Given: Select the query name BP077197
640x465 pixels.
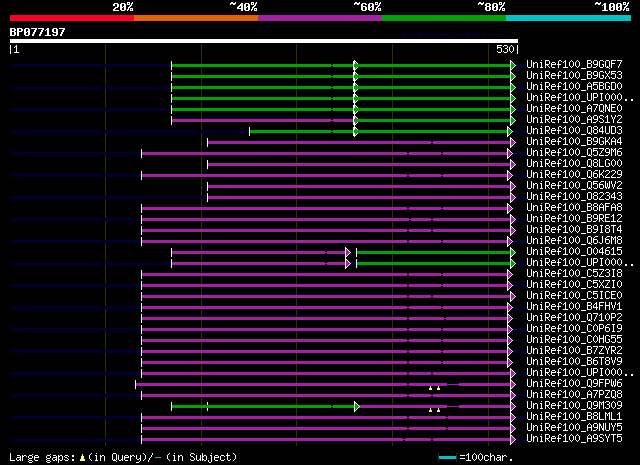Looking at the screenshot, I should point(38,32).
